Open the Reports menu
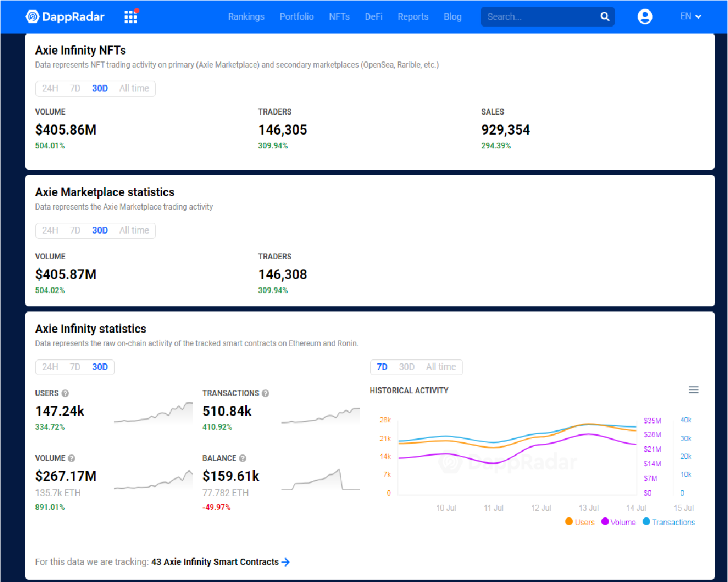Screen dimensions: 728x582 [413, 16]
